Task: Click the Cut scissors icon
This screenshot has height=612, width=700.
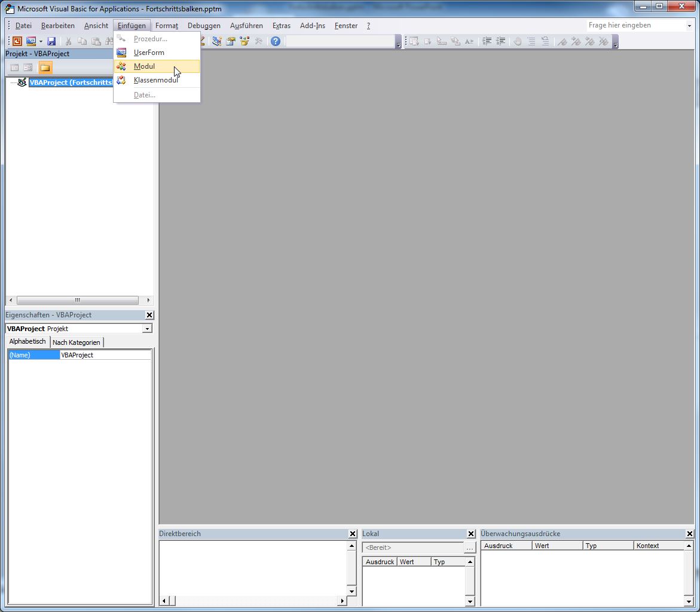Action: coord(68,41)
